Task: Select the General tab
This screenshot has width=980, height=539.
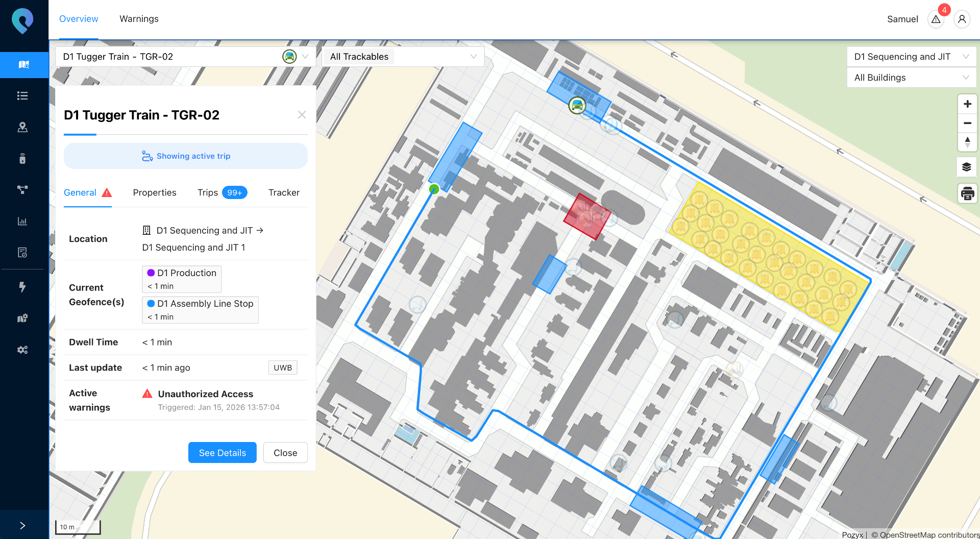Action: coord(80,192)
